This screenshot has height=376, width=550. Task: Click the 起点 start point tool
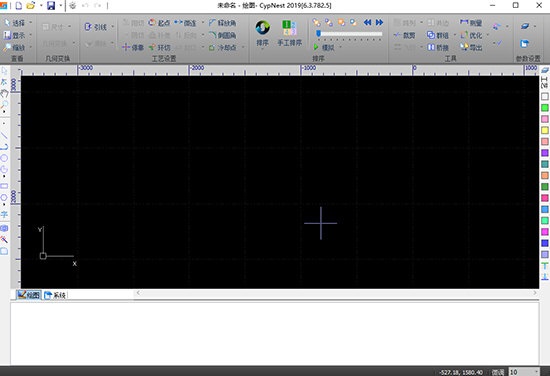[159, 23]
